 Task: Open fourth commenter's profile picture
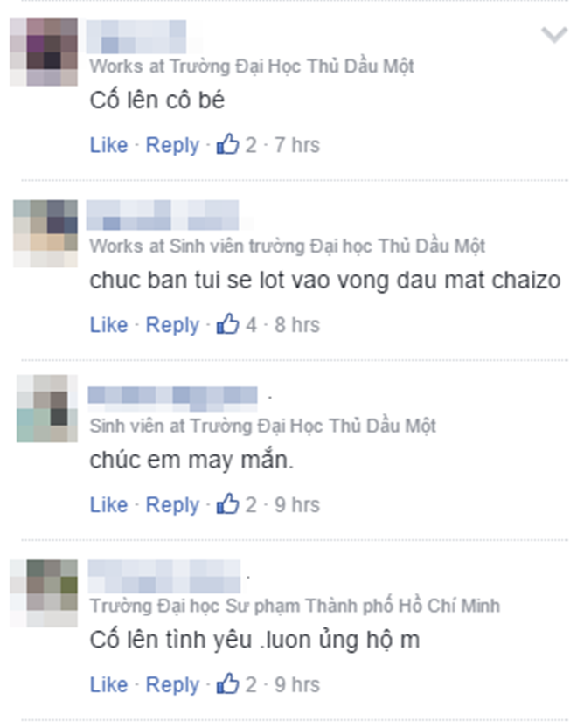(x=44, y=593)
